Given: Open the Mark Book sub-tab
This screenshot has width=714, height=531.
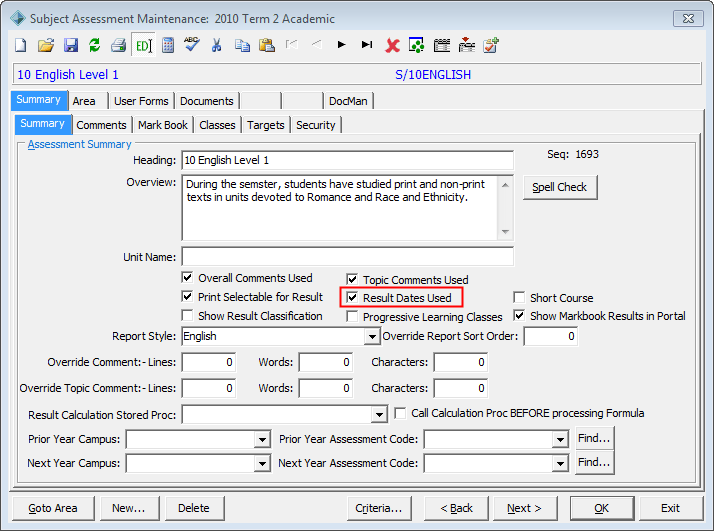Looking at the screenshot, I should (x=163, y=125).
